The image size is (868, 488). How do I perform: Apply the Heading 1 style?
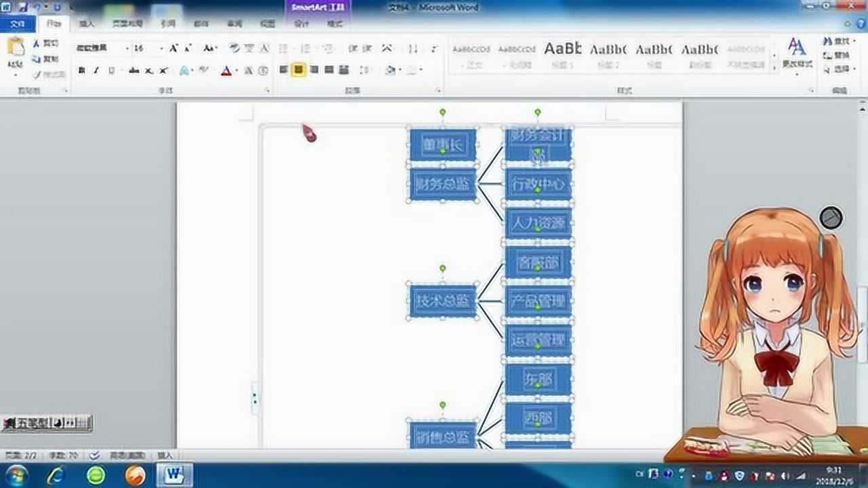point(563,54)
